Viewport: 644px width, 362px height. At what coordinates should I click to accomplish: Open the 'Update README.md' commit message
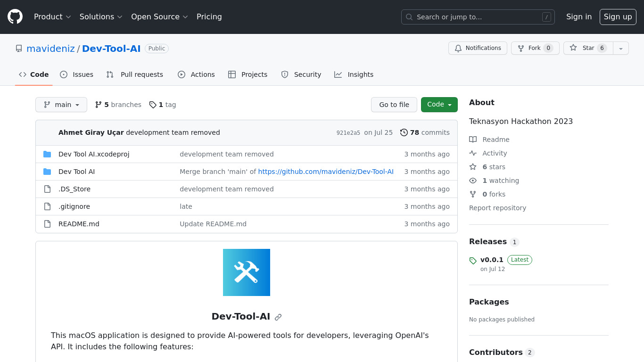[x=213, y=224]
